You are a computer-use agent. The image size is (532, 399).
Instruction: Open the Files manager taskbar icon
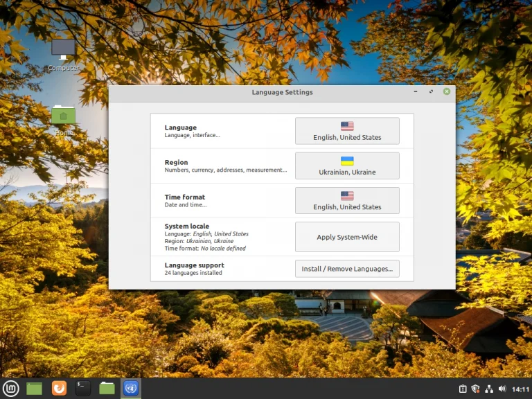point(107,389)
